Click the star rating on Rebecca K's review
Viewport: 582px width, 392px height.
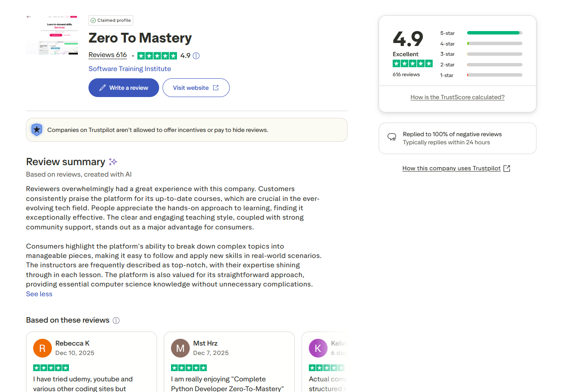coord(51,368)
